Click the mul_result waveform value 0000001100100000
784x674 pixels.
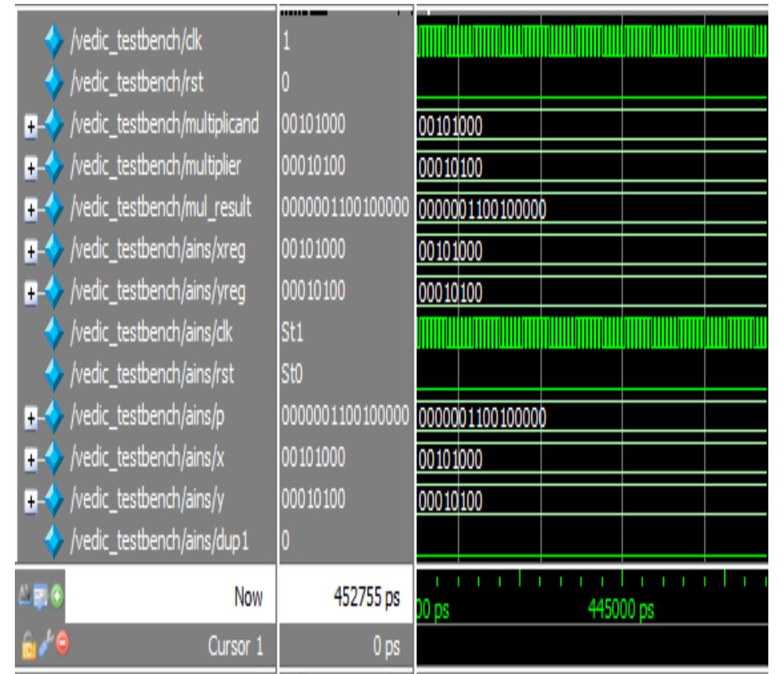(x=483, y=209)
